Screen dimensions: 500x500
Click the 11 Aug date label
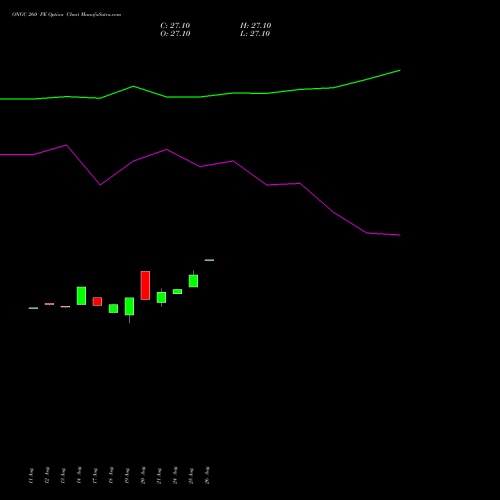[x=31, y=476]
